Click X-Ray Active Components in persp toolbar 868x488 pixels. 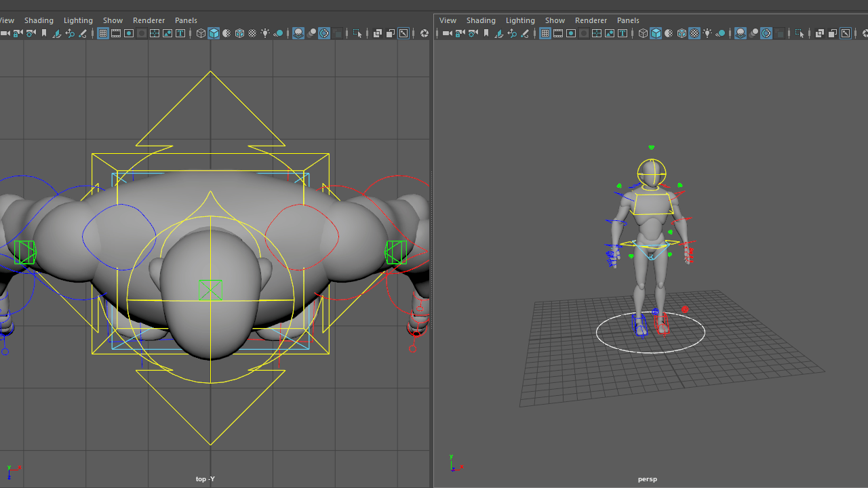[x=833, y=33]
